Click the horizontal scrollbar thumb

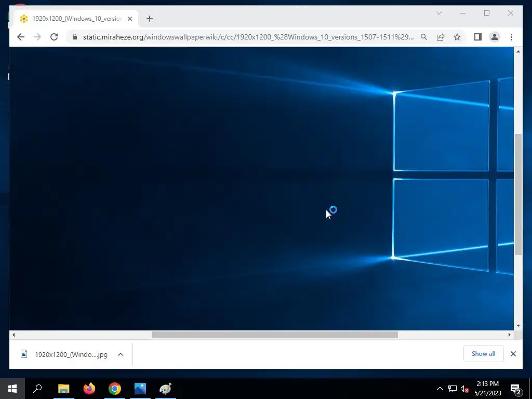274,335
